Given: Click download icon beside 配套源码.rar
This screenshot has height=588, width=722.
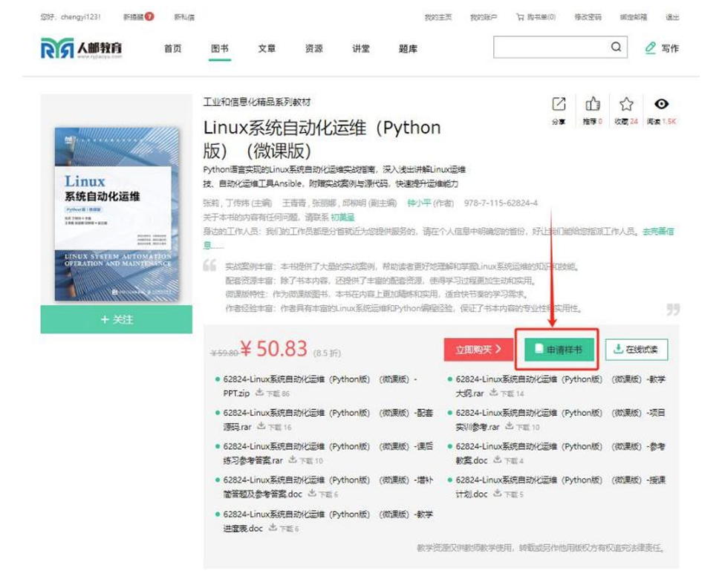Looking at the screenshot, I should [261, 426].
